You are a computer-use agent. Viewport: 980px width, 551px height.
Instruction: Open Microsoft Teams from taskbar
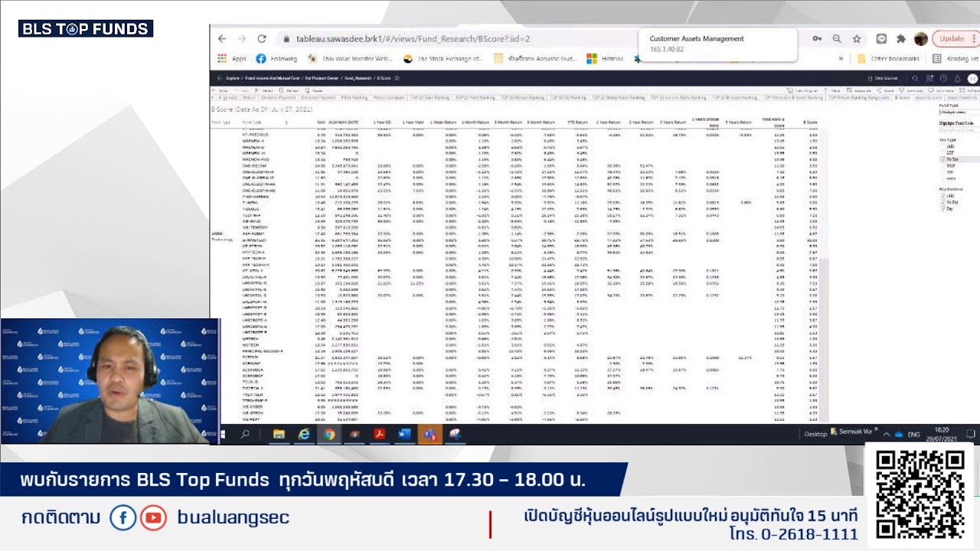tap(430, 434)
